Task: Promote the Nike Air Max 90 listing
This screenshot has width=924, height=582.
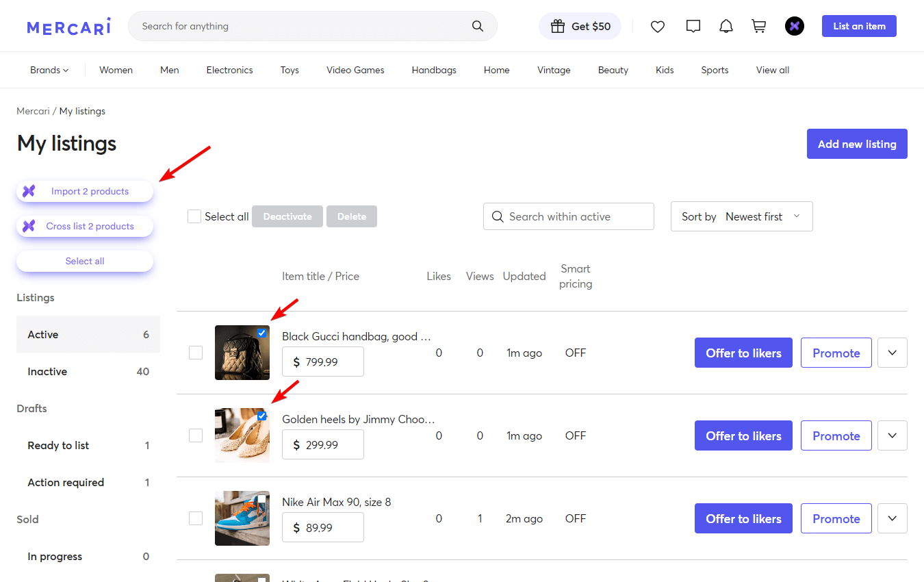Action: tap(836, 518)
